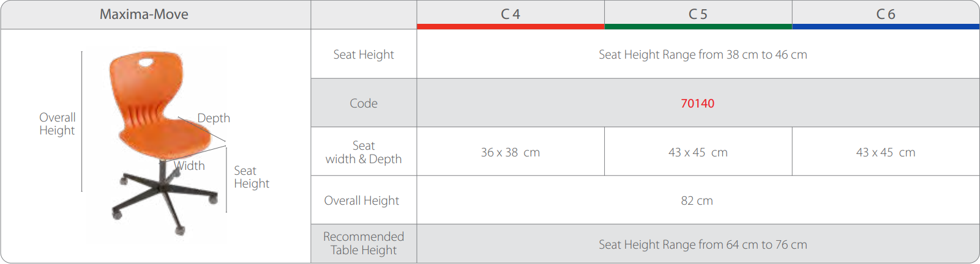Click the Recommended Table Height row label
This screenshot has width=980, height=264.
click(x=364, y=243)
